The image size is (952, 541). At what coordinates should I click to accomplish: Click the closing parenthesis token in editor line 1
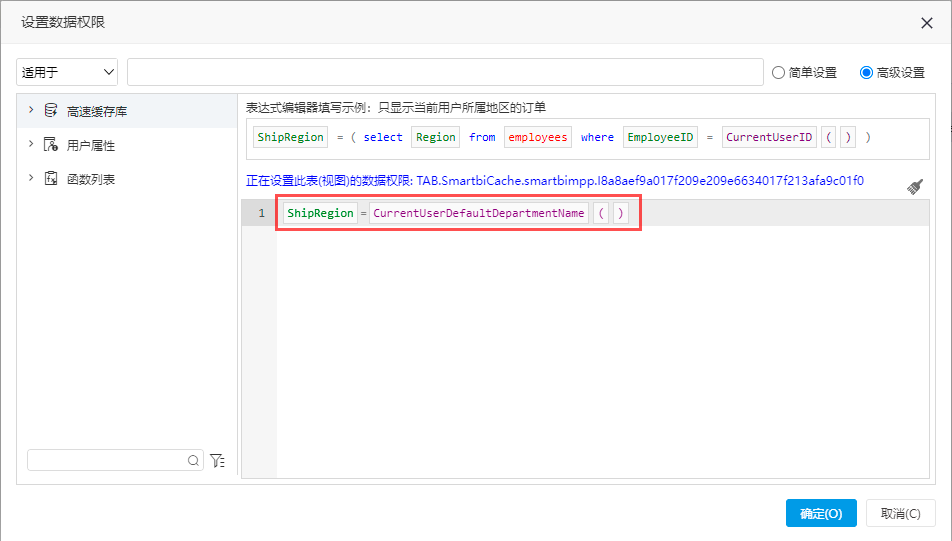[x=620, y=213]
